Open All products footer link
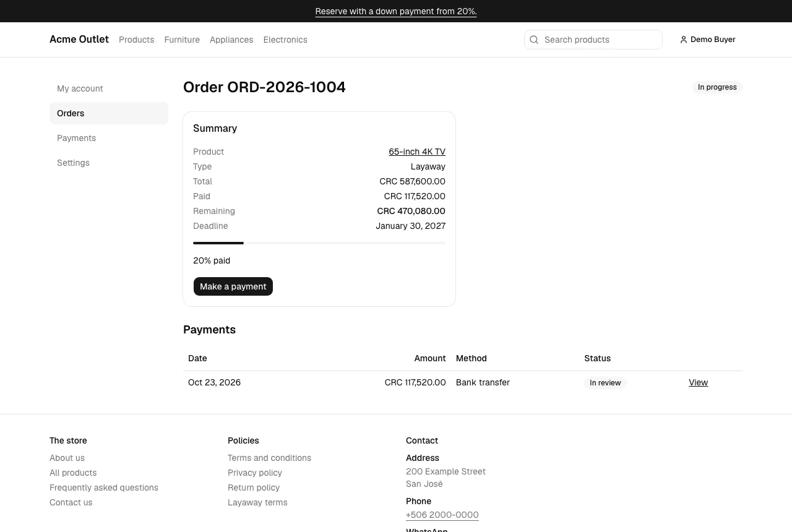This screenshot has width=792, height=532. (73, 473)
